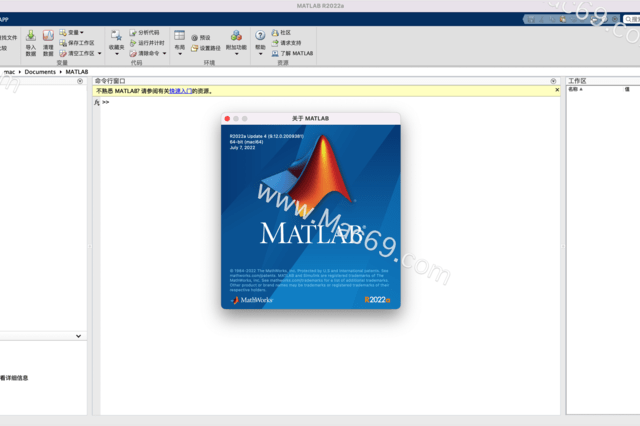This screenshot has height=426, width=640.
Task: Expand the dropdown arrow under 附加功能
Action: 236,54
